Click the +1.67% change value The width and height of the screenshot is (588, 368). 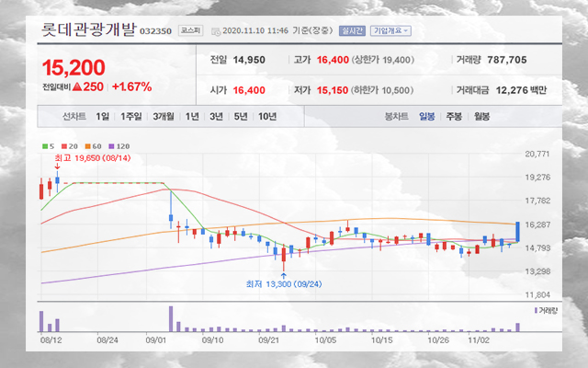point(132,86)
